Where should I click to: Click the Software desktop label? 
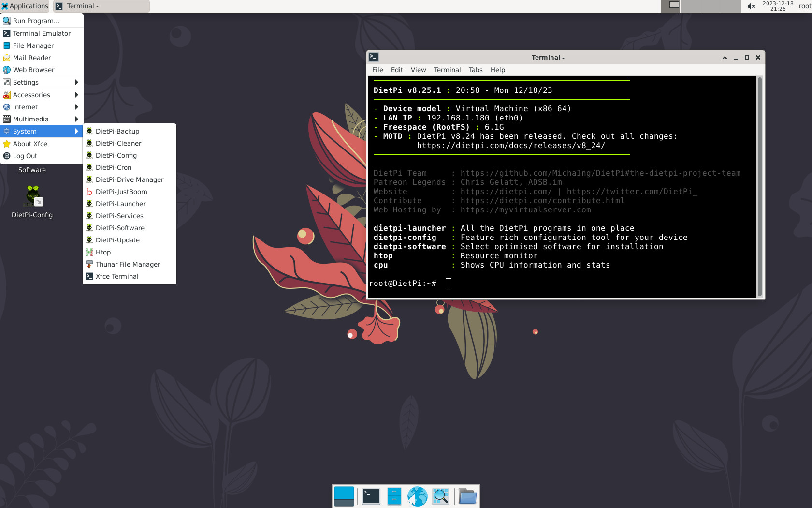point(32,170)
